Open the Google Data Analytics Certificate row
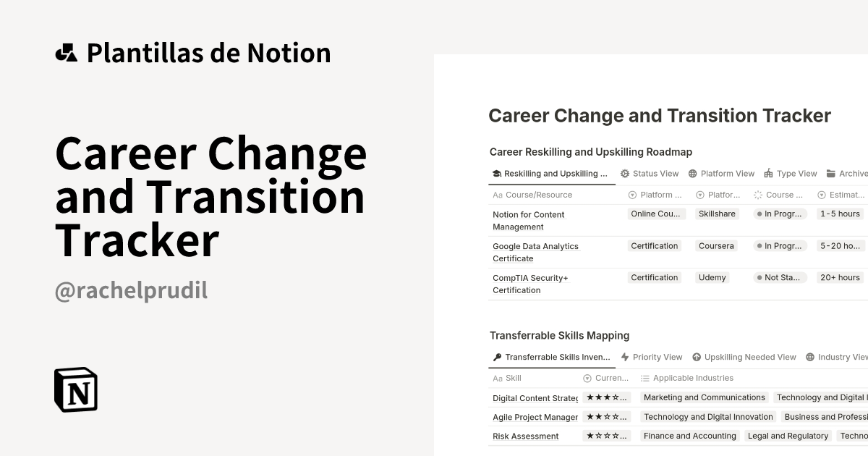Image resolution: width=868 pixels, height=456 pixels. pyautogui.click(x=536, y=253)
